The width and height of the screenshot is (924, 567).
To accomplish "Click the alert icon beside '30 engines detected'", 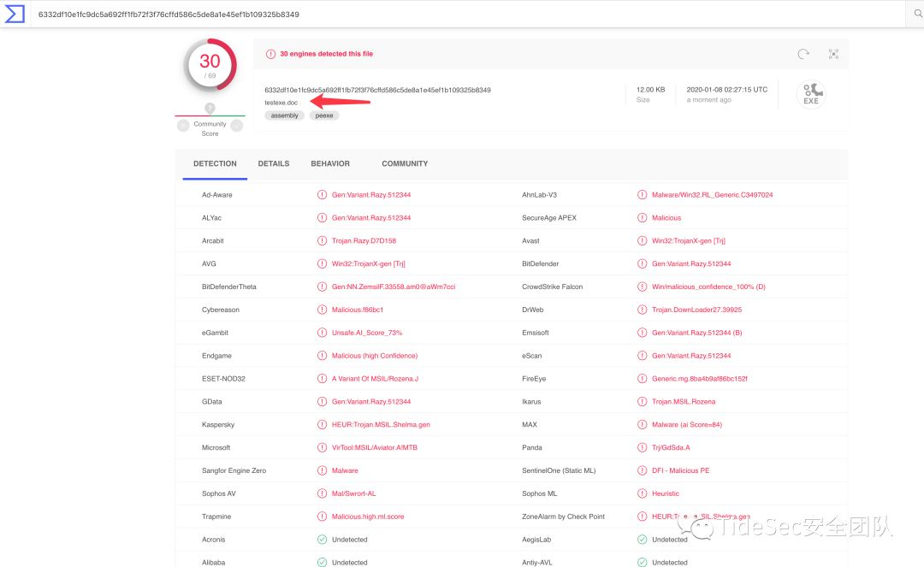I will (x=270, y=54).
